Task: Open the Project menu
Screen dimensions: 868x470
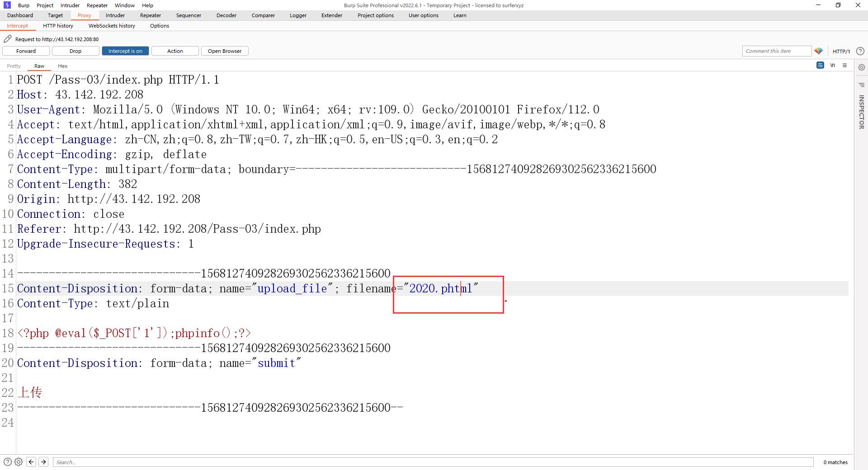Action: (45, 5)
